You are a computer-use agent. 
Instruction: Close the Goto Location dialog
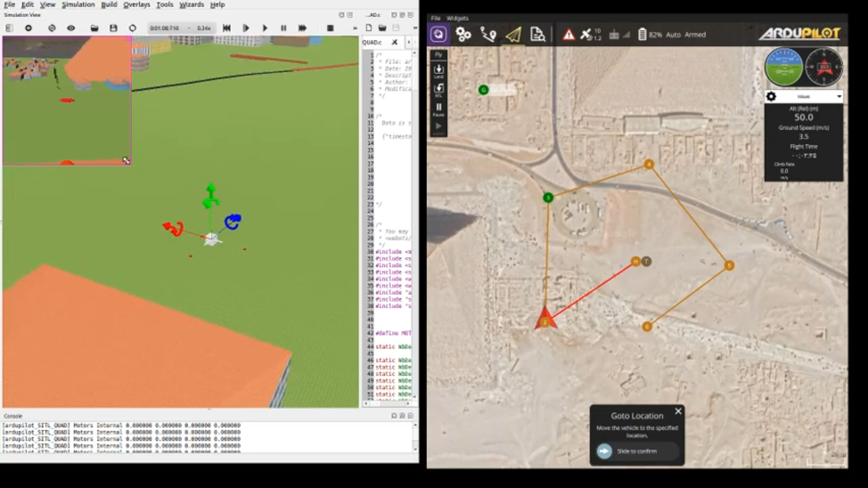point(678,411)
